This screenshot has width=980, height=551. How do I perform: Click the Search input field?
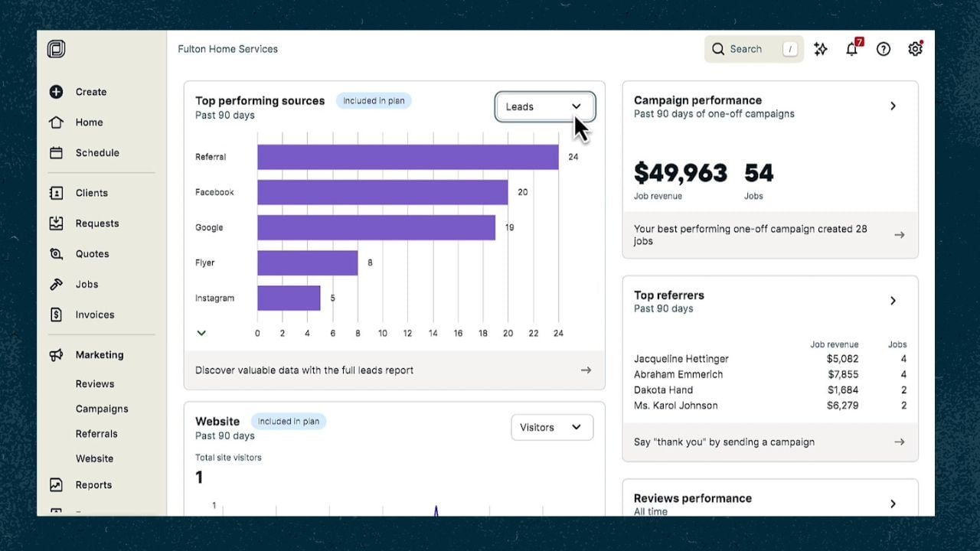pos(753,49)
